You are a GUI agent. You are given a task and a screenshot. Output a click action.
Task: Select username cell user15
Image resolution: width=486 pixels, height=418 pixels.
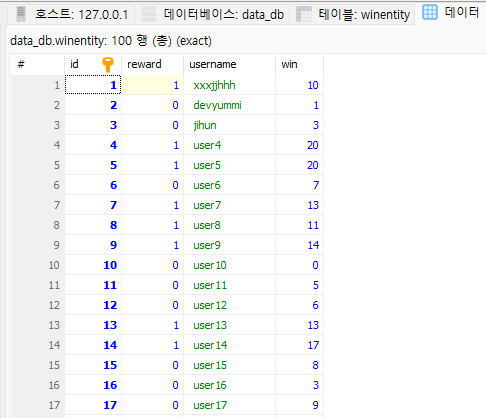(229, 365)
